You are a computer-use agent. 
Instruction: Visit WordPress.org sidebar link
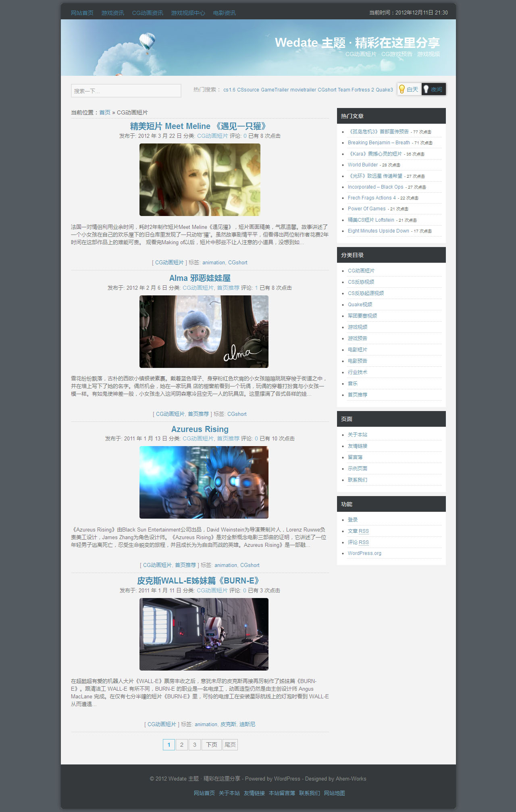[364, 553]
